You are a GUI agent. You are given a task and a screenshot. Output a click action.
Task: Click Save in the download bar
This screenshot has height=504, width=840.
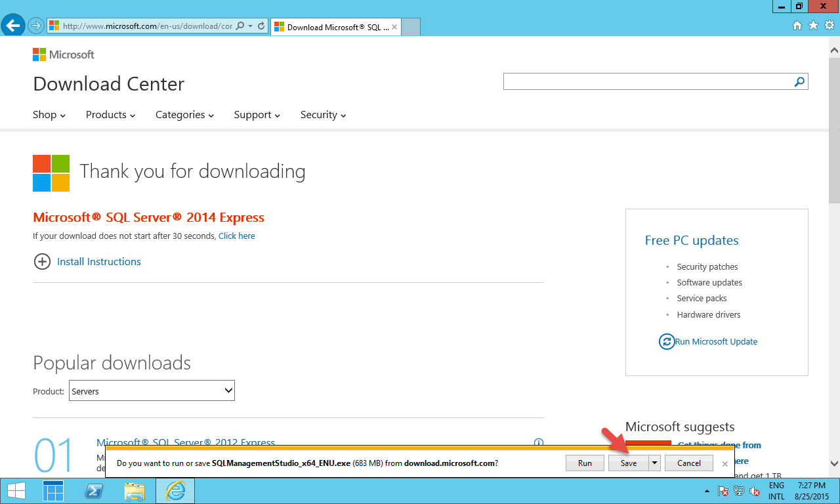tap(629, 463)
